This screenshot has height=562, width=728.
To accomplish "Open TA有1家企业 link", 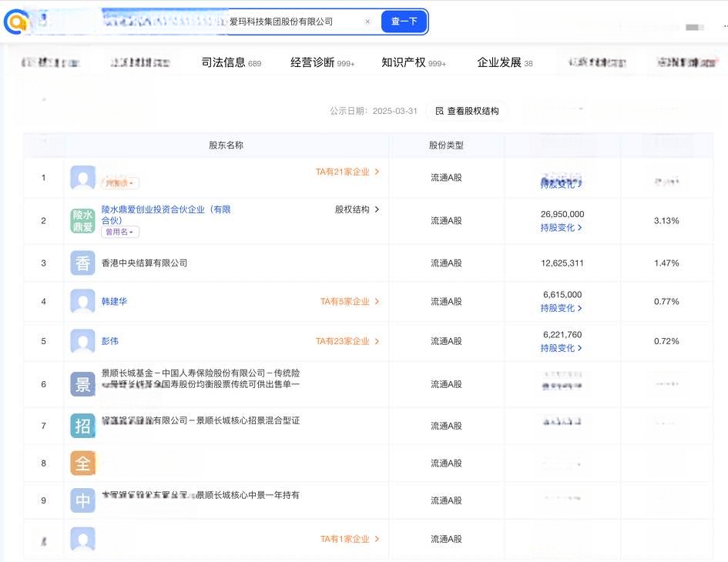I will (350, 539).
